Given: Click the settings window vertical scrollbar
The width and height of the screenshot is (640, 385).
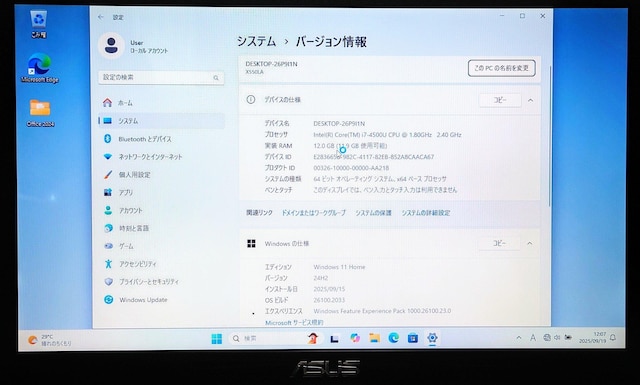Looking at the screenshot, I should click(x=549, y=137).
